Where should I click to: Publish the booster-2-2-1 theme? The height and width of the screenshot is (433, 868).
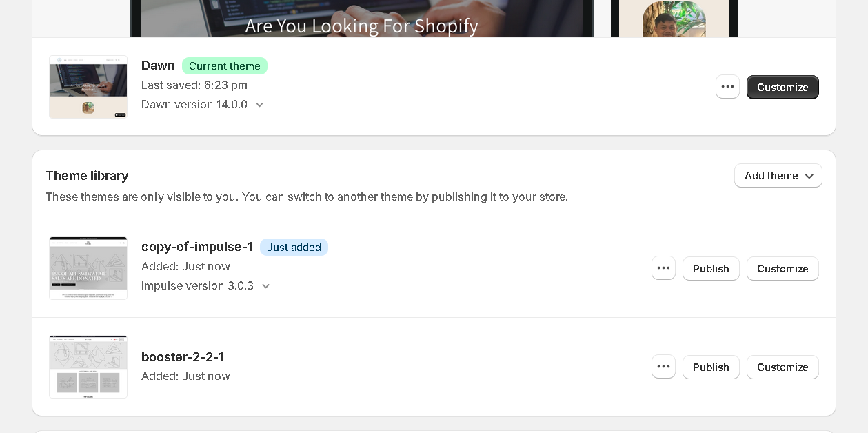click(x=710, y=367)
